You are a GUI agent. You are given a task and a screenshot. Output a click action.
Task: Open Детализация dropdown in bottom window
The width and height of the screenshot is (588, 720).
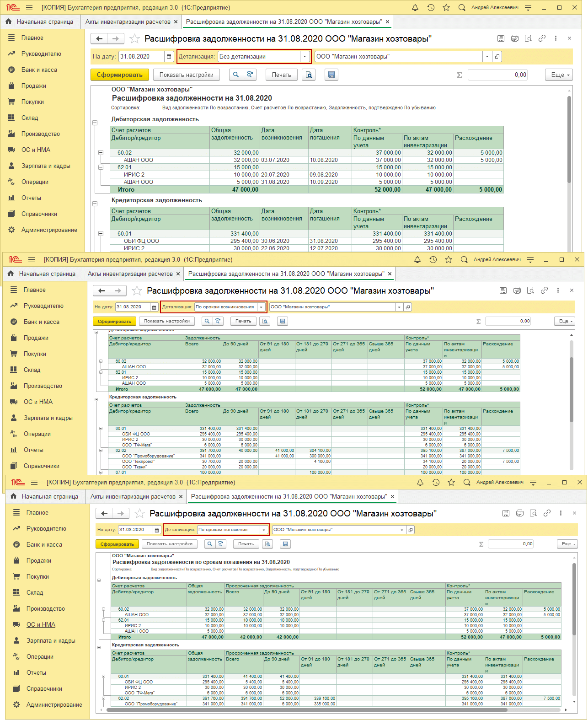pos(264,530)
